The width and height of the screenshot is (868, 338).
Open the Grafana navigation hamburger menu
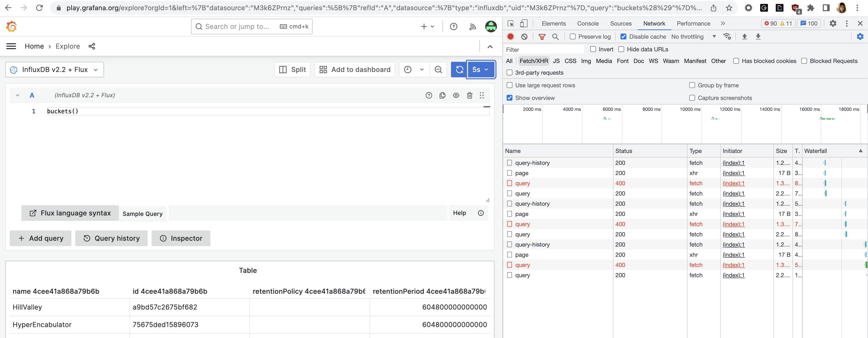click(x=11, y=46)
